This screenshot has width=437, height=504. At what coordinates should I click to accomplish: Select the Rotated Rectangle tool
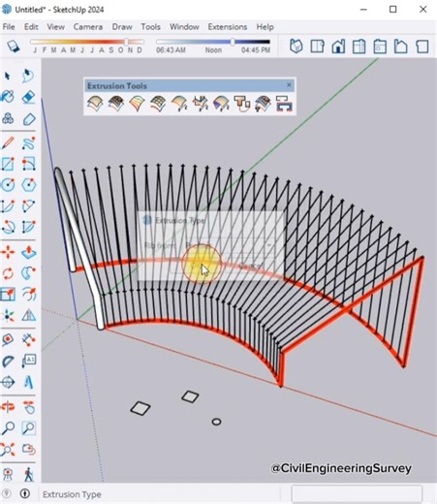[x=28, y=164]
